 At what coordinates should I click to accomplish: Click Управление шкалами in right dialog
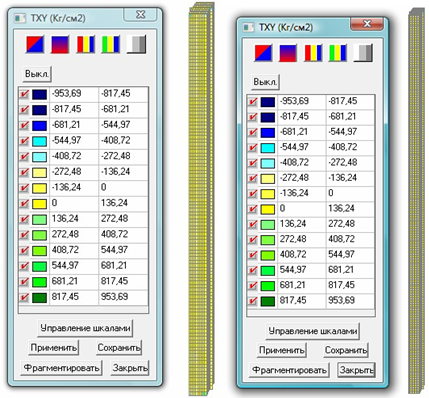[313, 331]
